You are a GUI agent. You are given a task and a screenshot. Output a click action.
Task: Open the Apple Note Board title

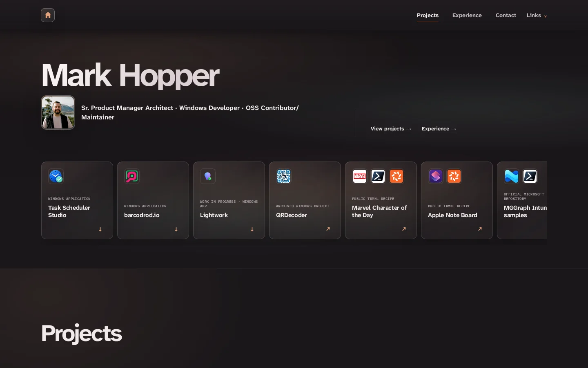tap(452, 215)
